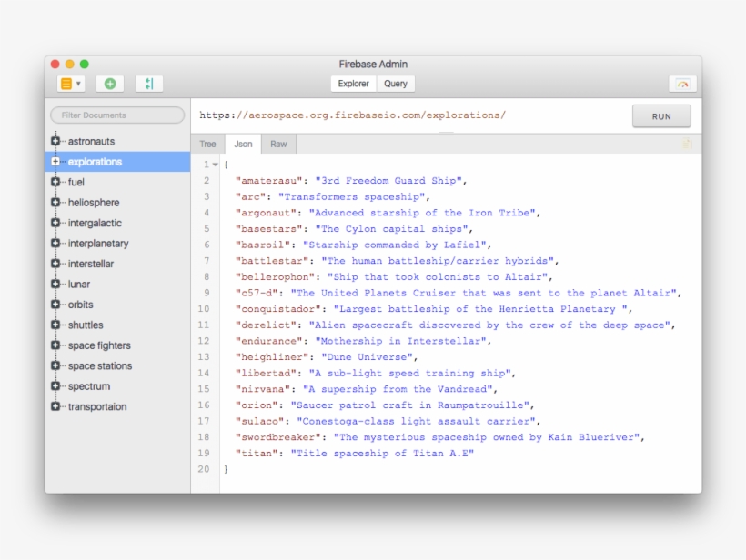746x560 pixels.
Task: Click the "sulaco" key on line 17
Action: [x=260, y=421]
